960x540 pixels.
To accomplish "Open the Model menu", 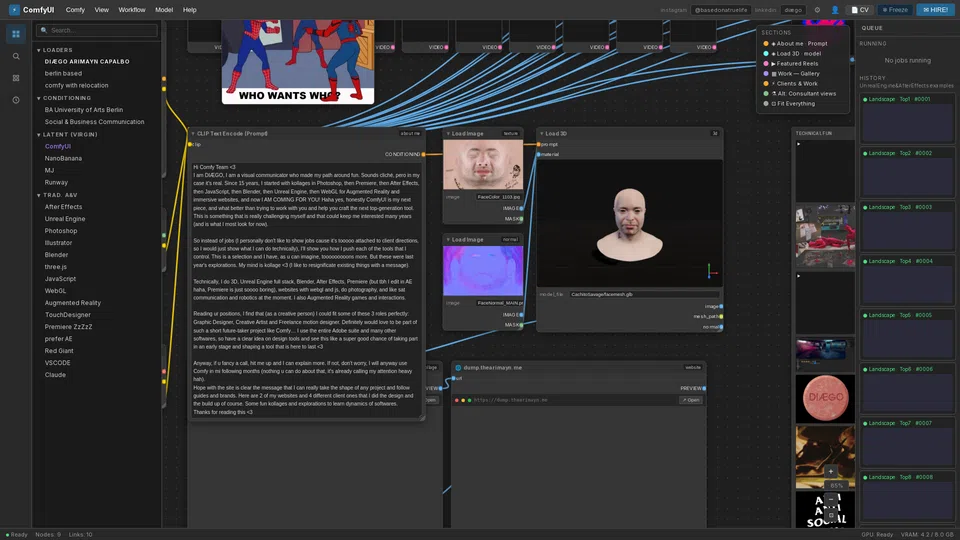I will coord(164,10).
